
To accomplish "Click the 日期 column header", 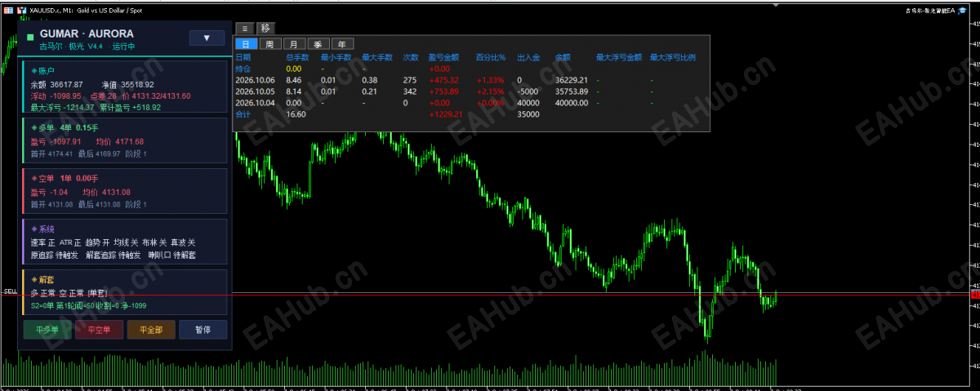I will pos(243,58).
